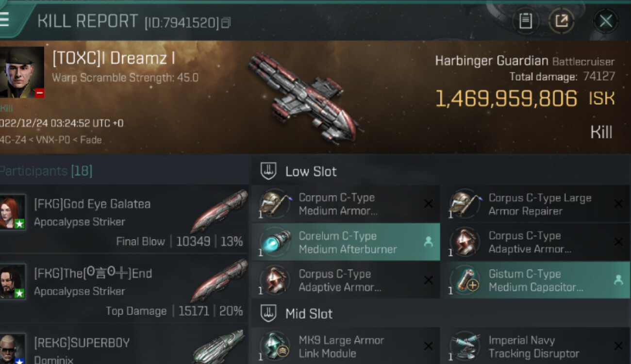
Task: Click X on the Corpum C-Type Medium Armor row
Action: (428, 204)
